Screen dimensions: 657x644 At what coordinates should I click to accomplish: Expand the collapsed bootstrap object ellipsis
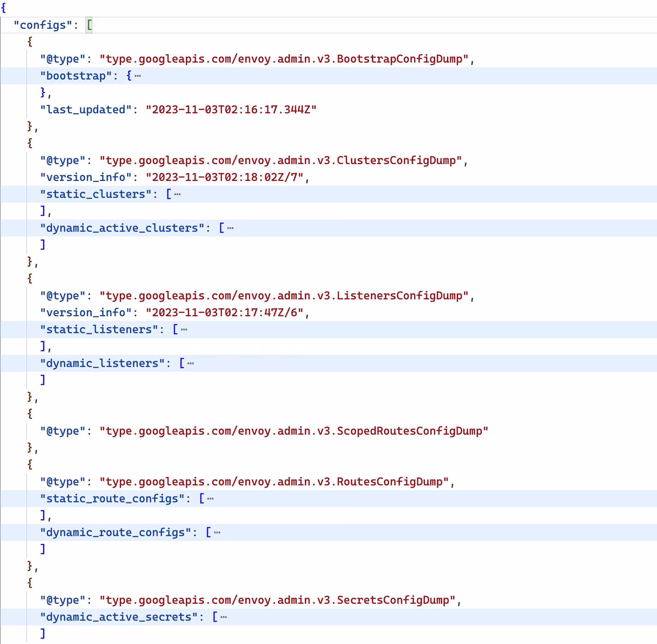138,76
